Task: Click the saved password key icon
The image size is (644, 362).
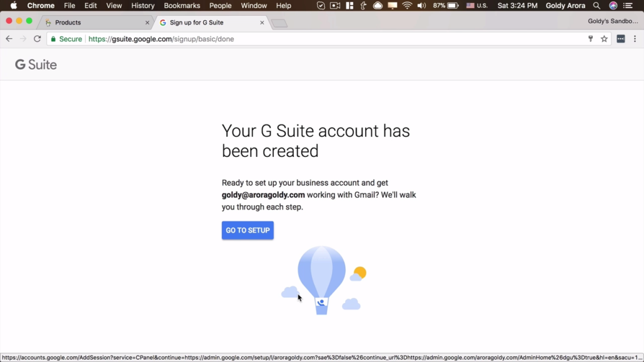Action: pos(591,39)
